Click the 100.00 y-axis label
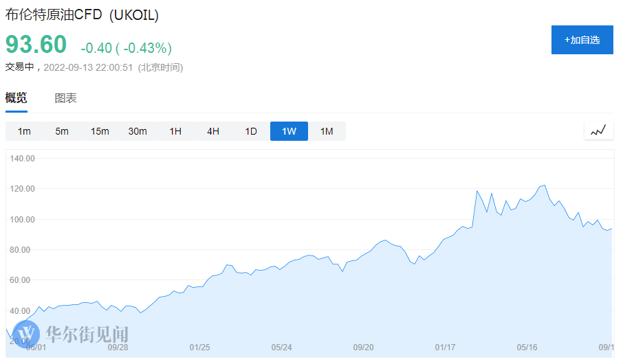 point(22,220)
